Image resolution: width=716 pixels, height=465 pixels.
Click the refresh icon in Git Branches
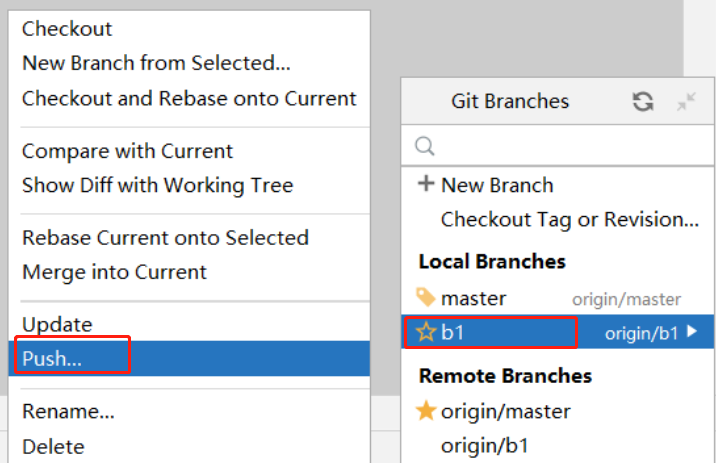643,101
